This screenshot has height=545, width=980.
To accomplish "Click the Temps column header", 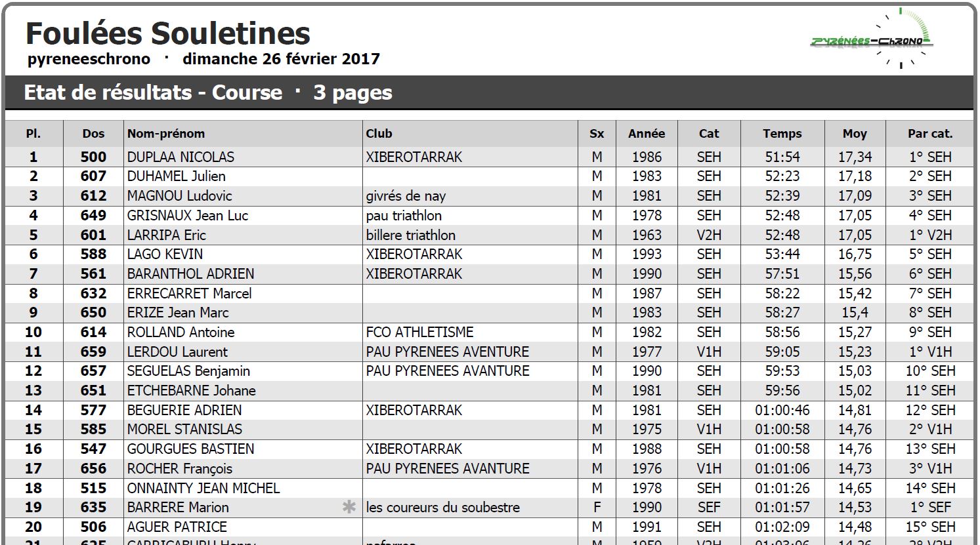I will [x=782, y=134].
